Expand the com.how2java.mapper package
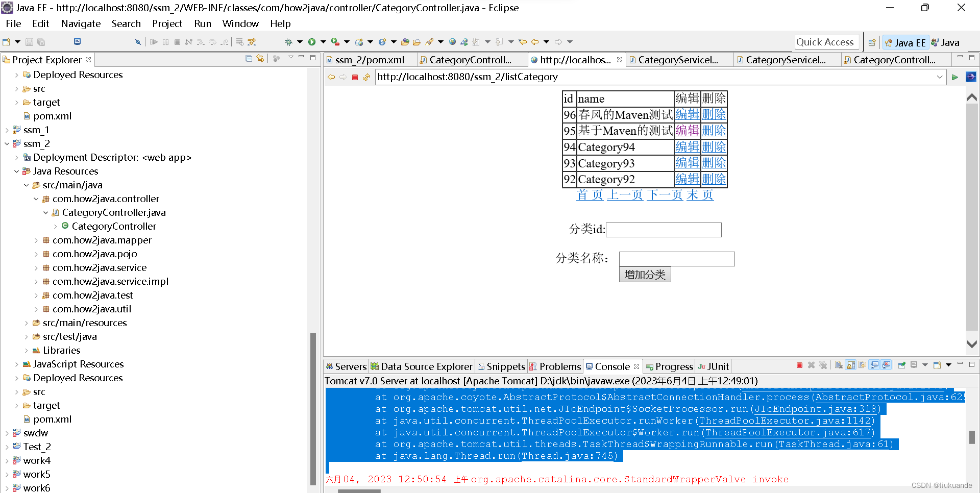Screen dimensions: 980x493 pos(36,240)
